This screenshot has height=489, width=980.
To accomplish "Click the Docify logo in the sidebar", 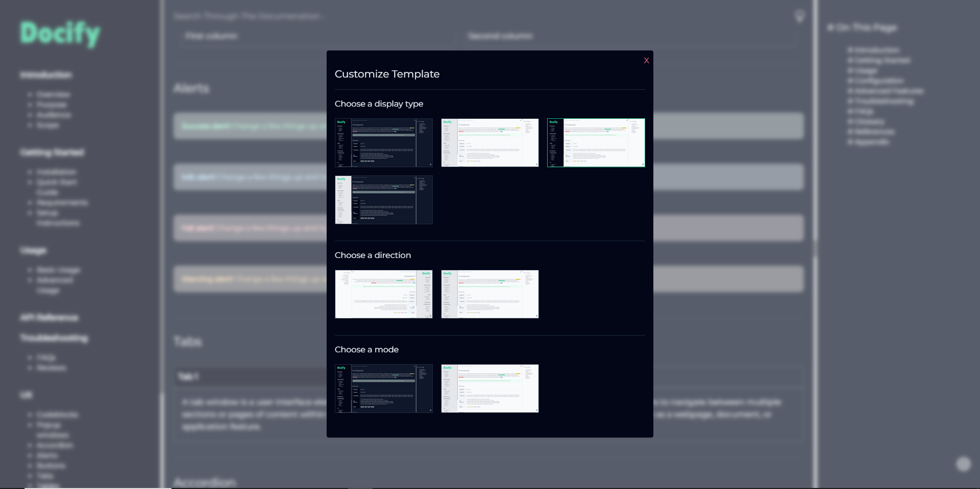I will tap(60, 33).
